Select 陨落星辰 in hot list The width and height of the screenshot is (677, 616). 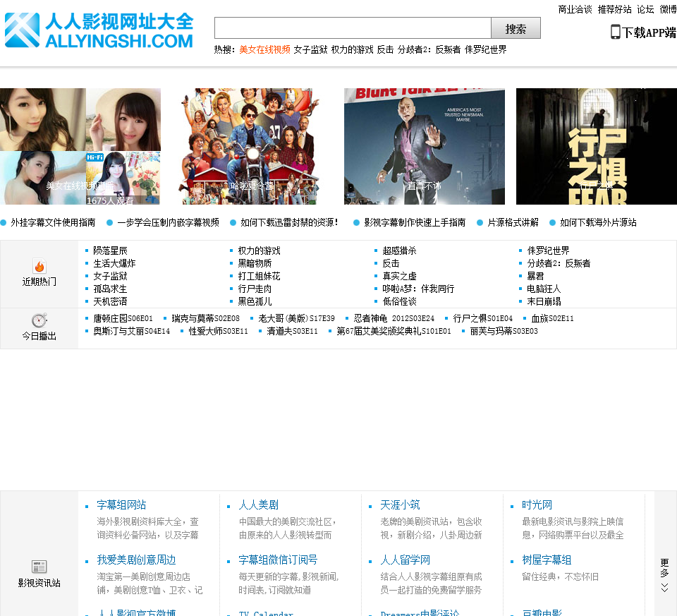(x=110, y=250)
